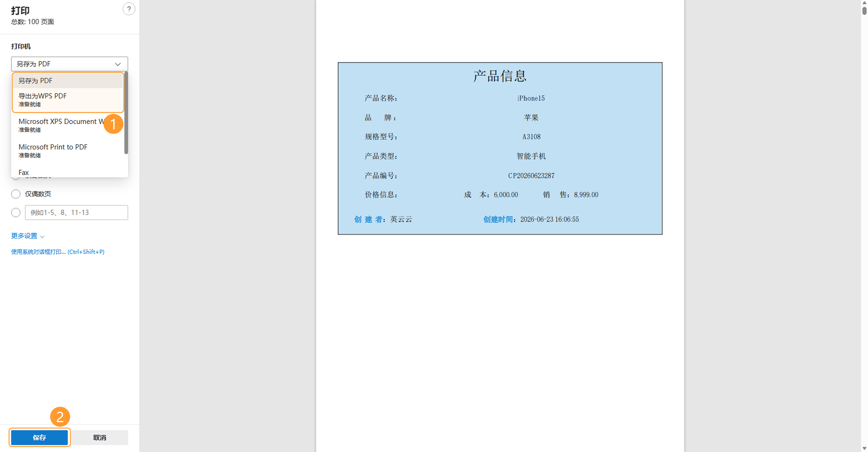868x452 pixels.
Task: Click the printer list scrollbar thumb
Action: 126,113
